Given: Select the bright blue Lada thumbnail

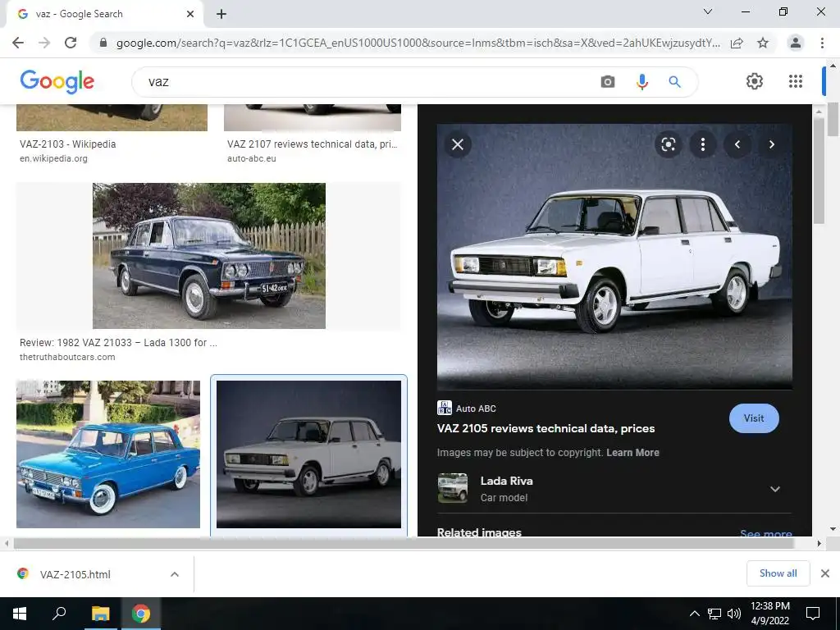Looking at the screenshot, I should click(108, 454).
